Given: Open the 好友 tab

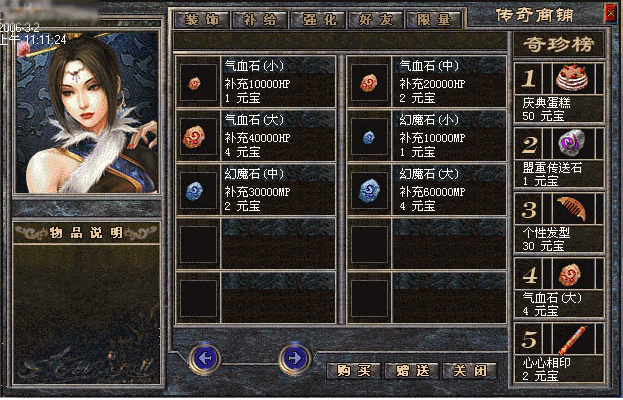Looking at the screenshot, I should click(375, 19).
